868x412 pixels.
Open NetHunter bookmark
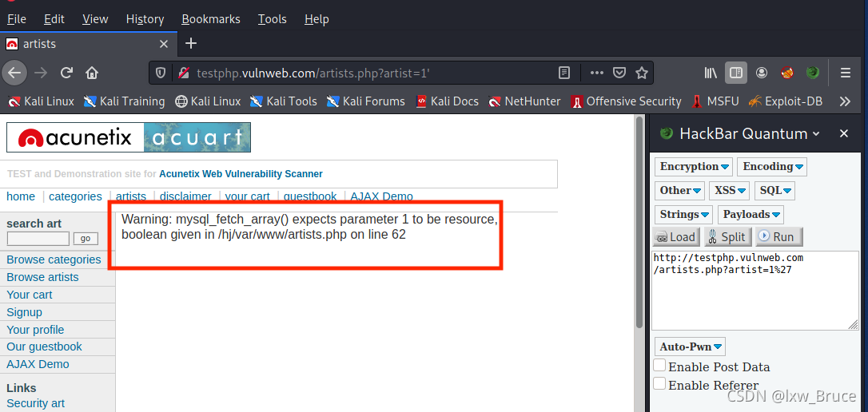(525, 101)
